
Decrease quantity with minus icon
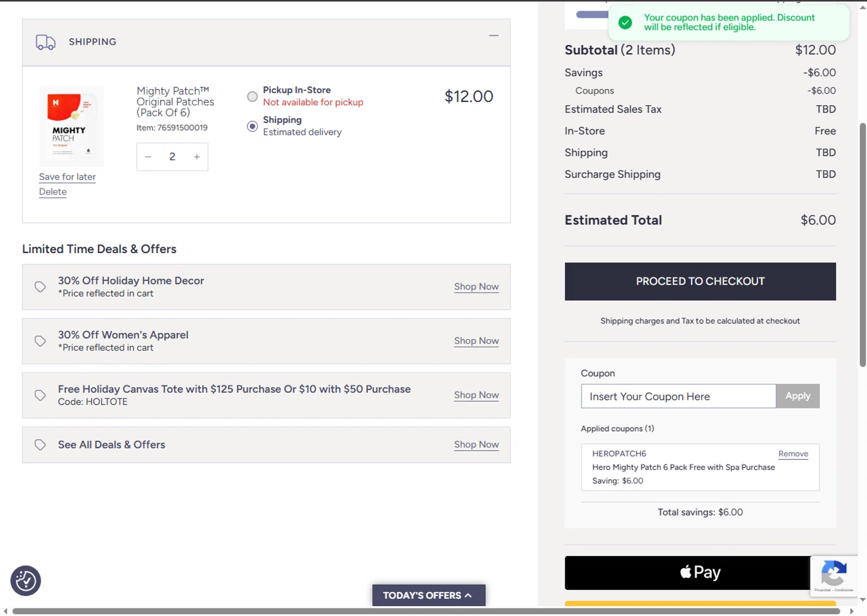148,157
